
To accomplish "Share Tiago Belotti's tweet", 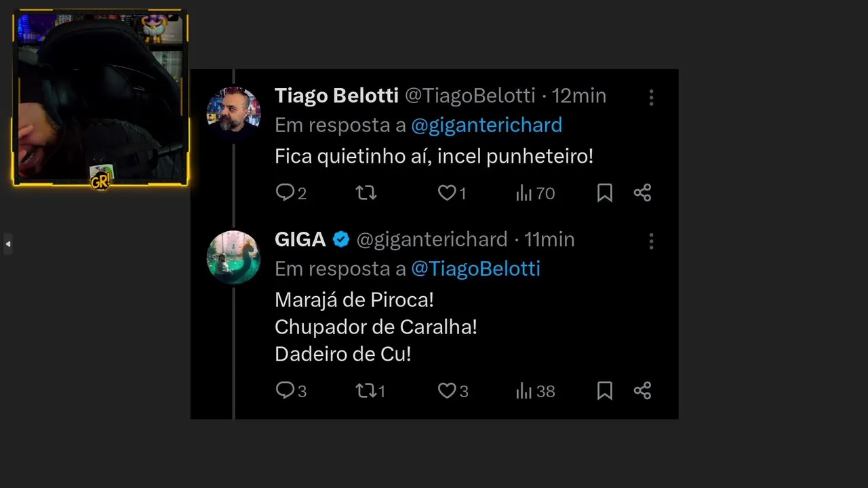I will coord(642,193).
